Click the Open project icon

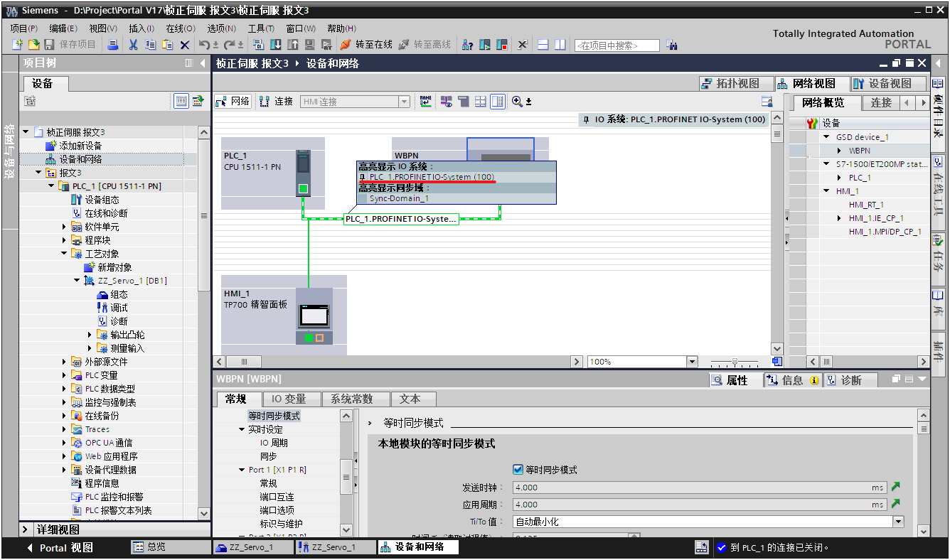[x=34, y=45]
